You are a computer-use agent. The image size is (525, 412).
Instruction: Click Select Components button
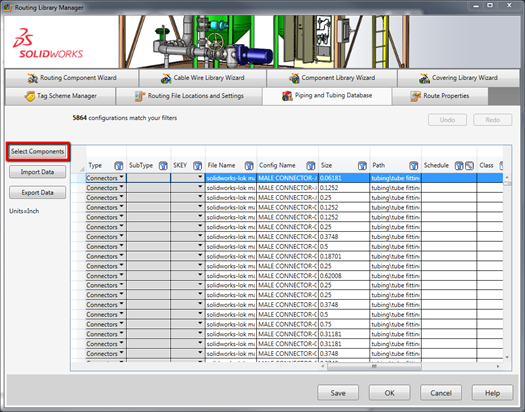pos(38,152)
